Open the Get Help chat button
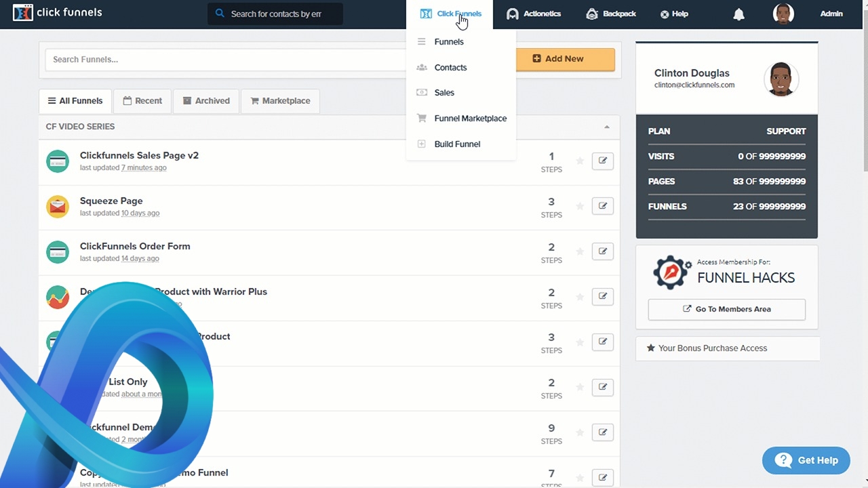Image resolution: width=868 pixels, height=488 pixels. point(806,460)
